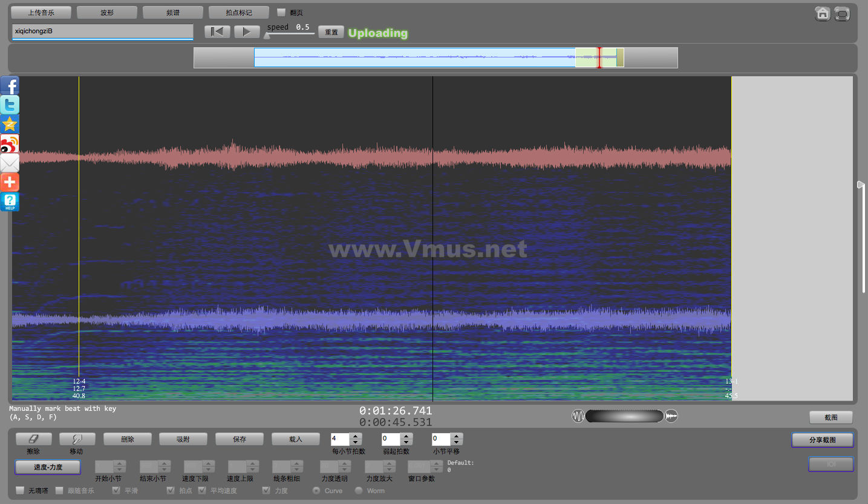Select the eraser tool (擦除)
The width and height of the screenshot is (868, 504).
click(34, 439)
